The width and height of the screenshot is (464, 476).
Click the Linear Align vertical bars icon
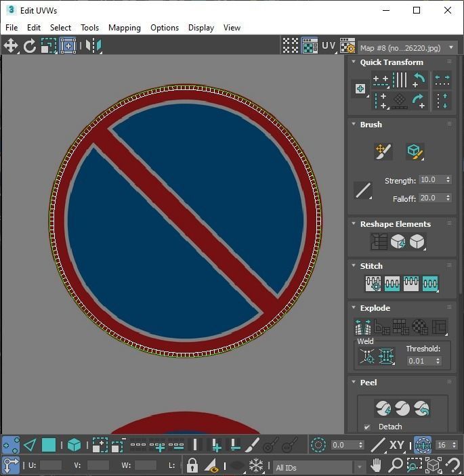400,80
